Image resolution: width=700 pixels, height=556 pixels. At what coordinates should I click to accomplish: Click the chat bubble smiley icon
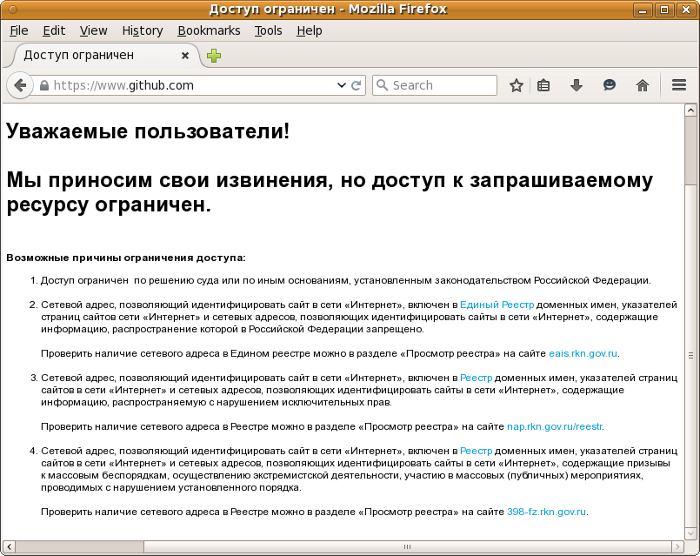pyautogui.click(x=609, y=86)
